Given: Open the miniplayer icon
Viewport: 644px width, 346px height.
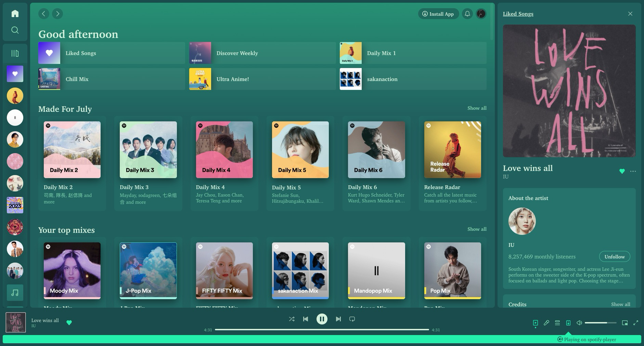Looking at the screenshot, I should pyautogui.click(x=625, y=323).
